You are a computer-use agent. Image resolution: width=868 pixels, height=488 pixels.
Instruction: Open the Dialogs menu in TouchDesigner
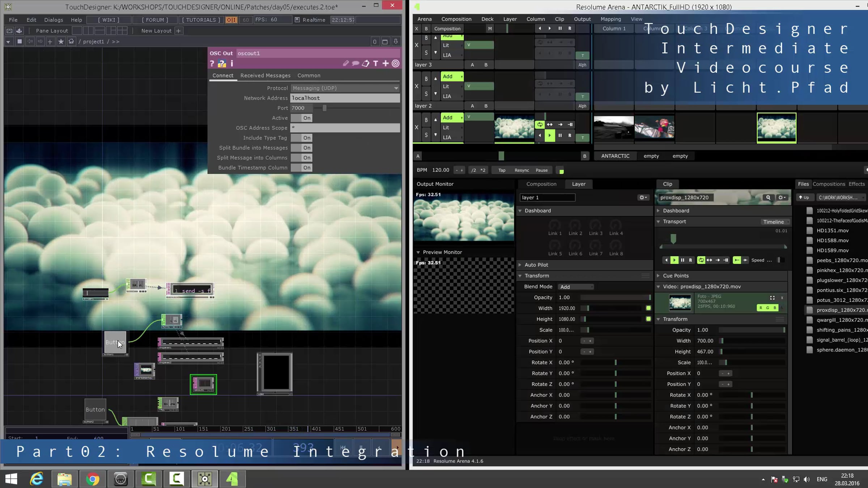pos(54,20)
